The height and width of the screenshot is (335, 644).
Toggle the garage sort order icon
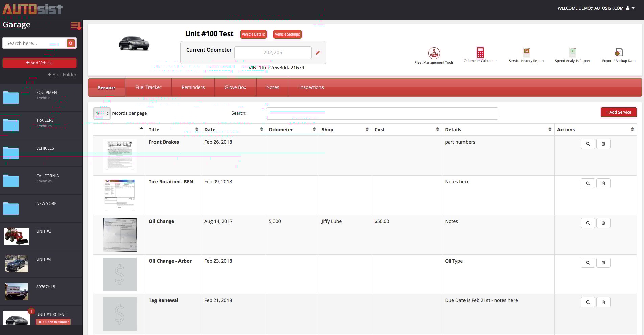tap(76, 26)
